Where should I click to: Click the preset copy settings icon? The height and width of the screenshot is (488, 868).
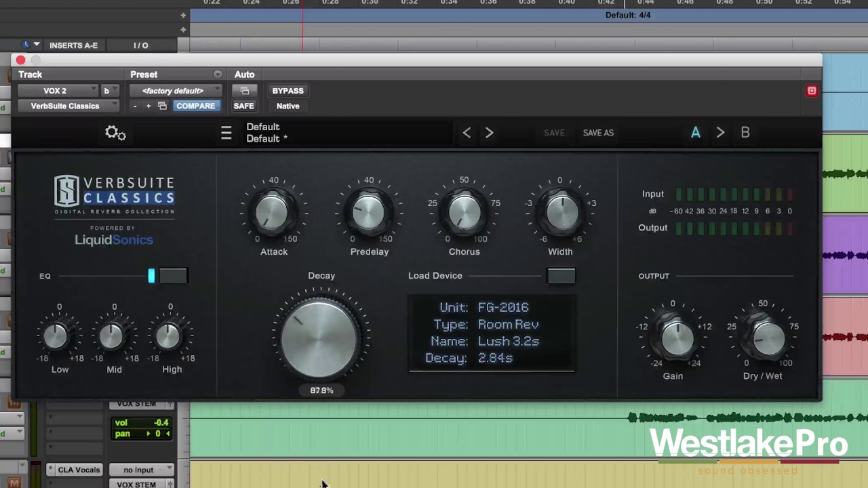click(x=162, y=106)
